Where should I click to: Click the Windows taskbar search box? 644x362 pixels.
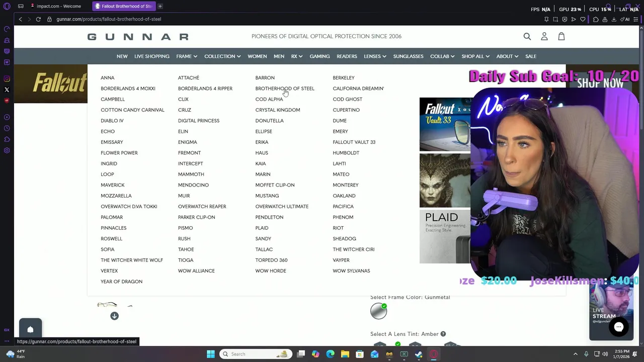click(256, 354)
